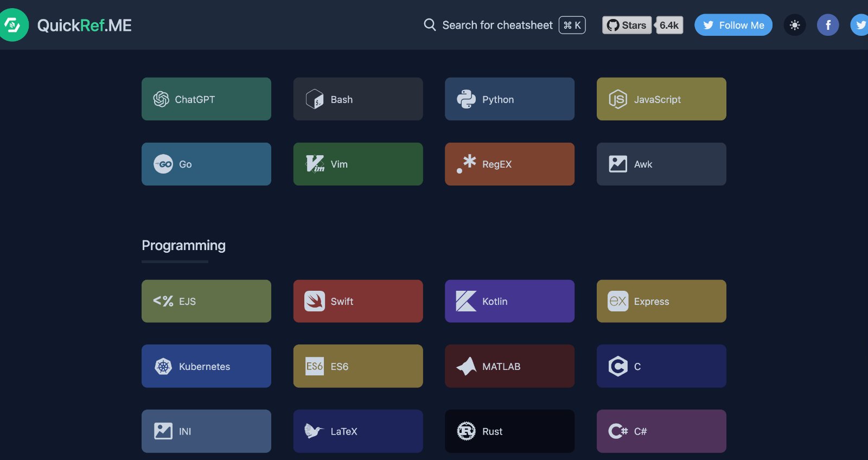This screenshot has width=868, height=460.
Task: Click the RegEX asterisk icon
Action: click(466, 164)
